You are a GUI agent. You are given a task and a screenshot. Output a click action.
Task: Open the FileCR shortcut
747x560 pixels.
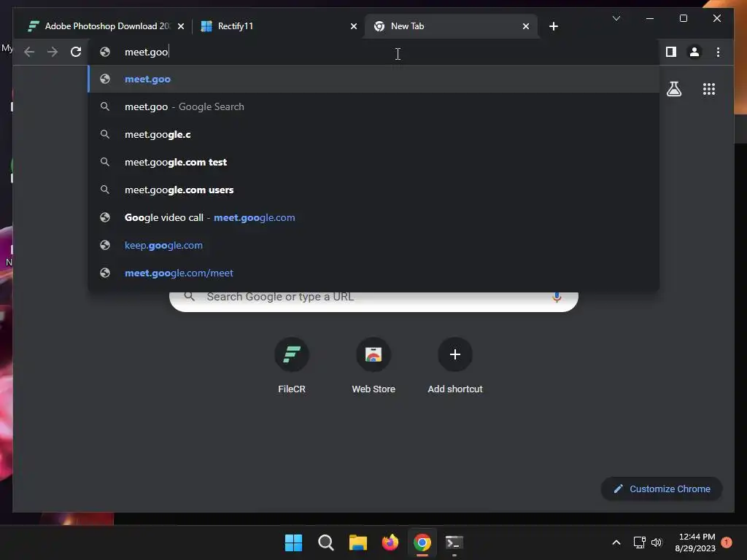coord(292,366)
